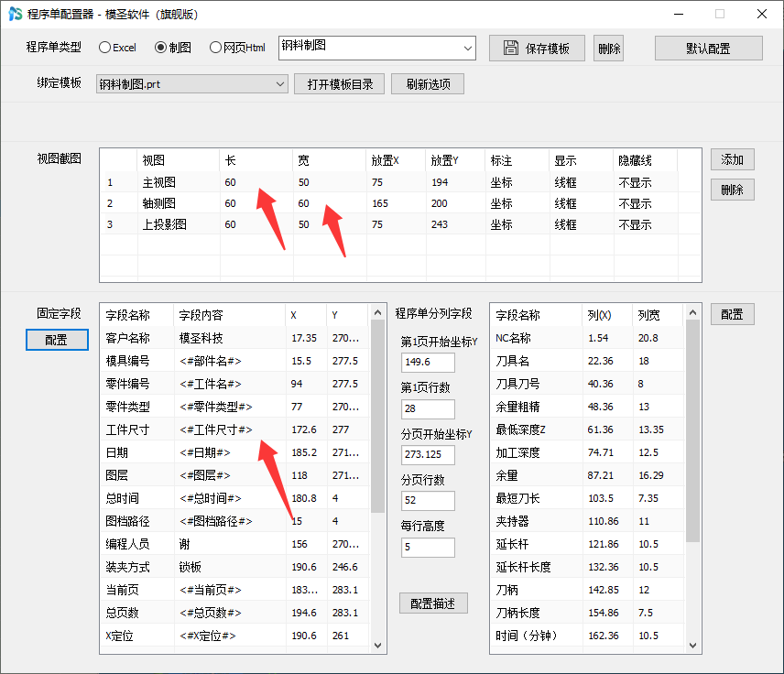Click 删除 beside the view screenshot table
The height and width of the screenshot is (674, 784).
[733, 190]
